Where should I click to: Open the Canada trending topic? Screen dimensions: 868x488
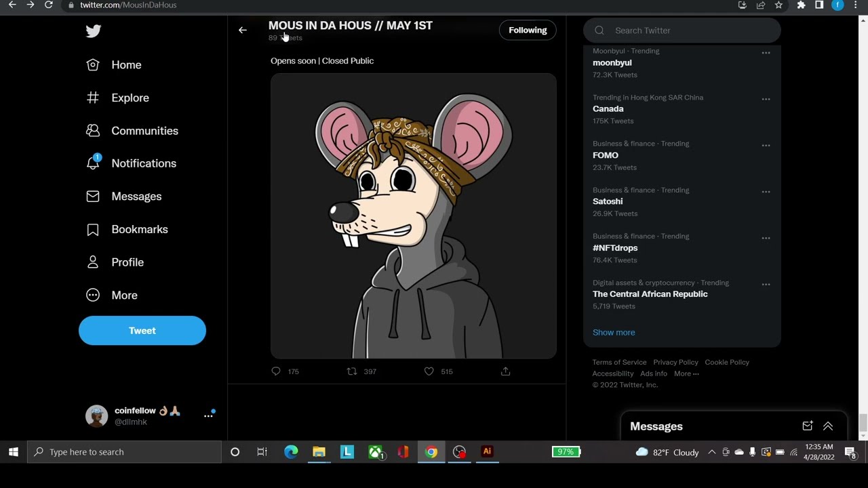[608, 108]
